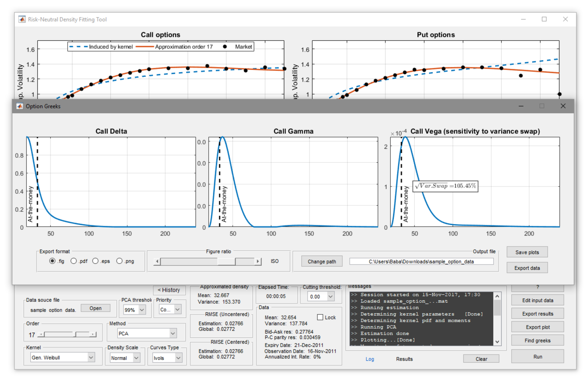
Task: Click the left arrow of Figure ratio slider
Action: tap(157, 261)
